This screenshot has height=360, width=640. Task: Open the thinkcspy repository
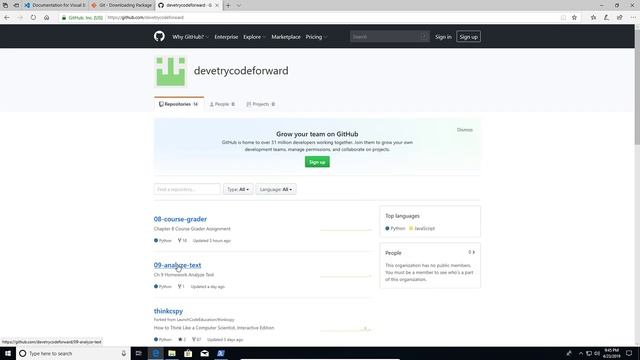click(168, 311)
